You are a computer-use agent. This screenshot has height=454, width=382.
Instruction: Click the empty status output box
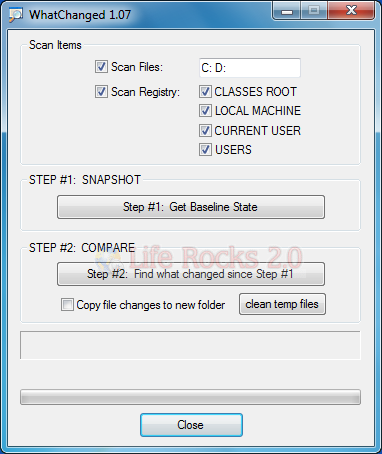click(x=190, y=345)
